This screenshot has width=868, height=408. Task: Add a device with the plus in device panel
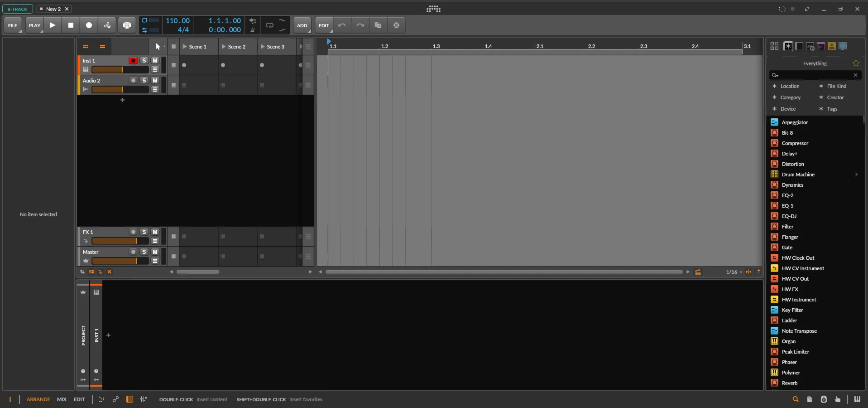click(108, 335)
